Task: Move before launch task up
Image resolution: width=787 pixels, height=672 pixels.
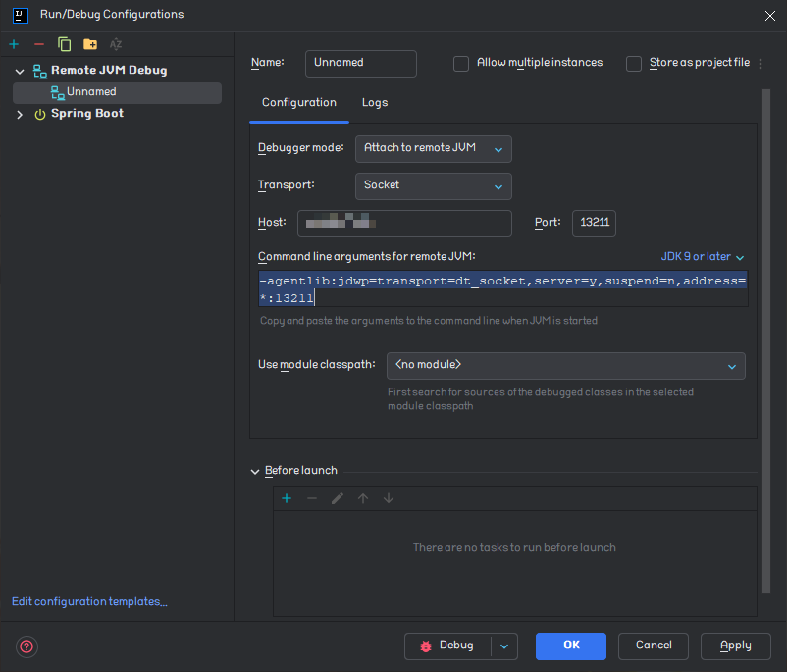Action: pos(363,498)
